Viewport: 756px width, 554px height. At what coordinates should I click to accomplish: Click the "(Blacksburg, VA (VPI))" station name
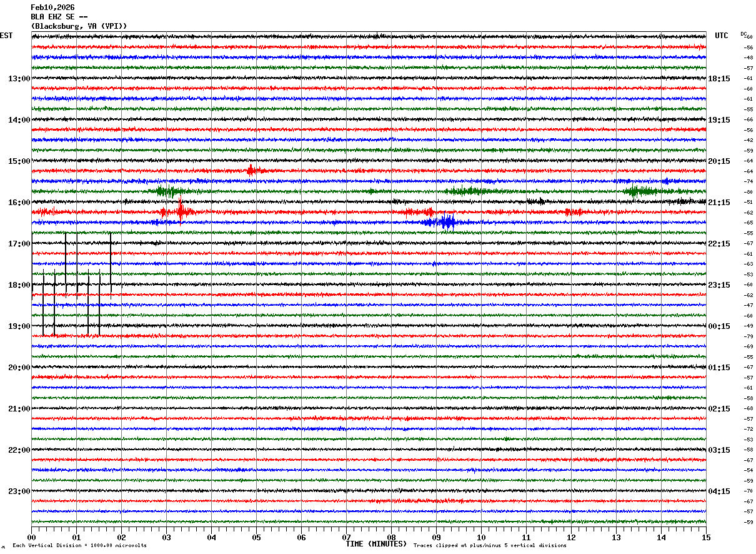(79, 26)
